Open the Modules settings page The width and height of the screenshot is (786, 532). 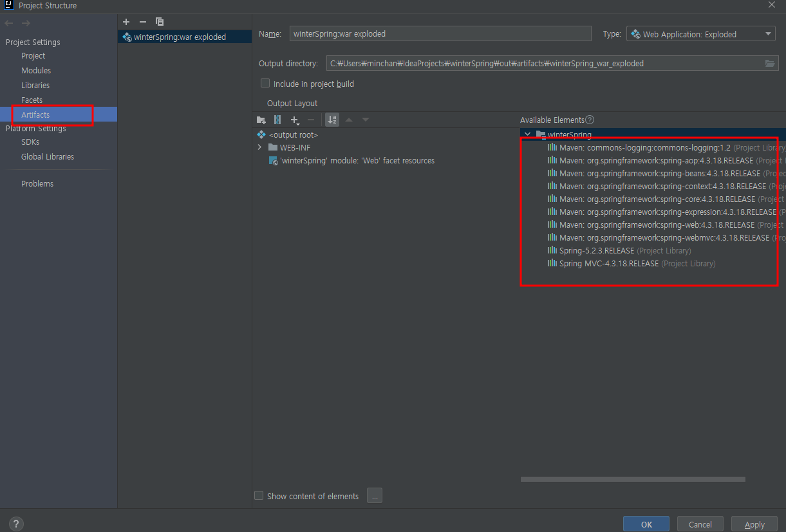click(x=36, y=71)
